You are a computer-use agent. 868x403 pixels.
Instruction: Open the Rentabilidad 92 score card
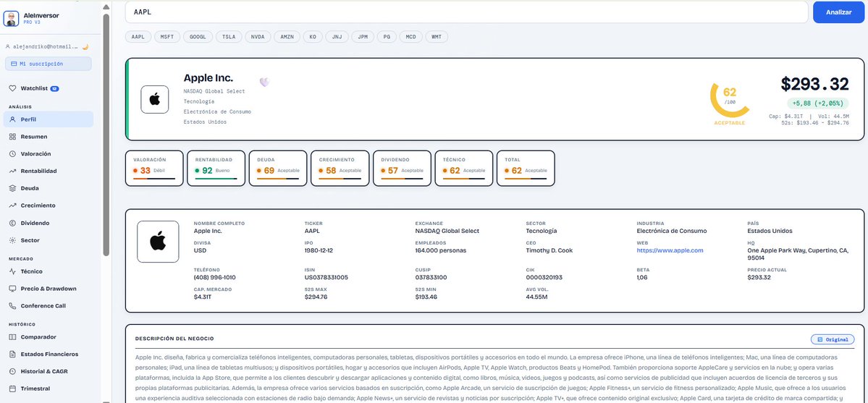point(216,168)
